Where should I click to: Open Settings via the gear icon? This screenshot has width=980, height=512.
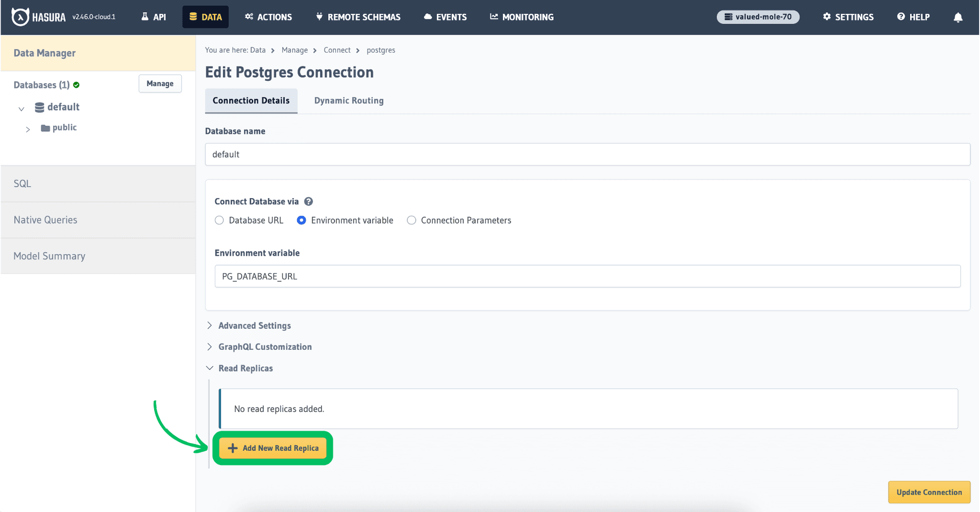[x=827, y=17]
